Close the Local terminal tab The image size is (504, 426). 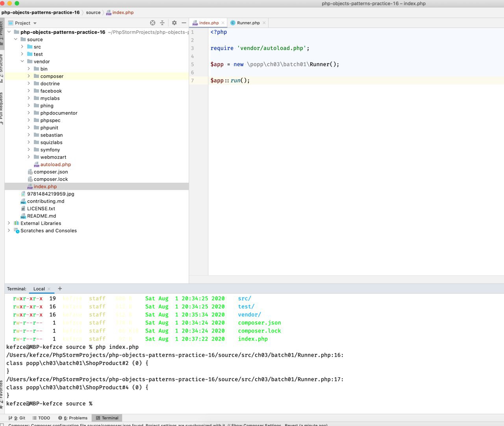(49, 289)
